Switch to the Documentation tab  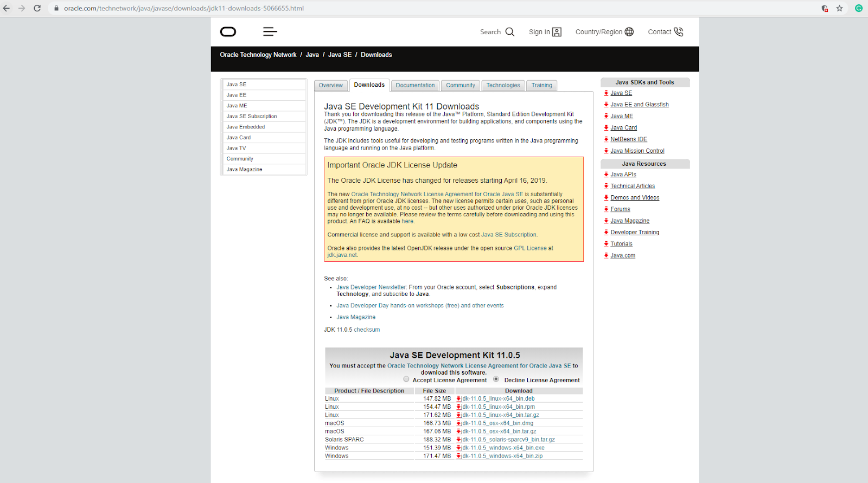[415, 86]
